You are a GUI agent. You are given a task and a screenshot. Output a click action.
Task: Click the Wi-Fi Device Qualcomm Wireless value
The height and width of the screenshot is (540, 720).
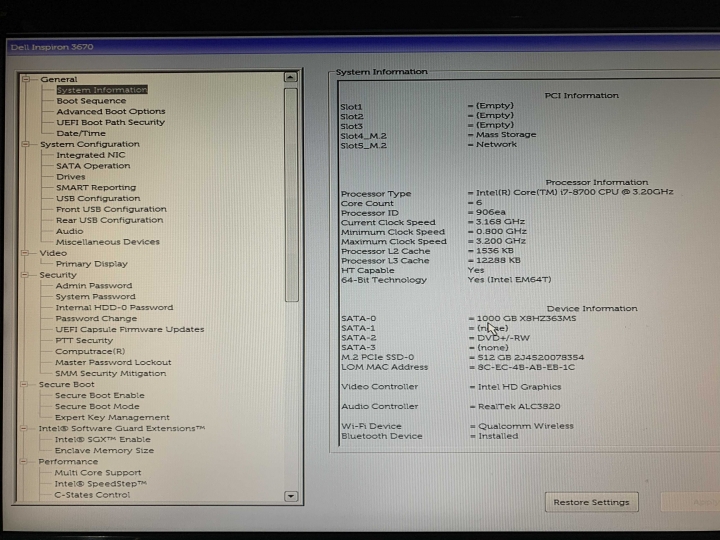point(526,426)
